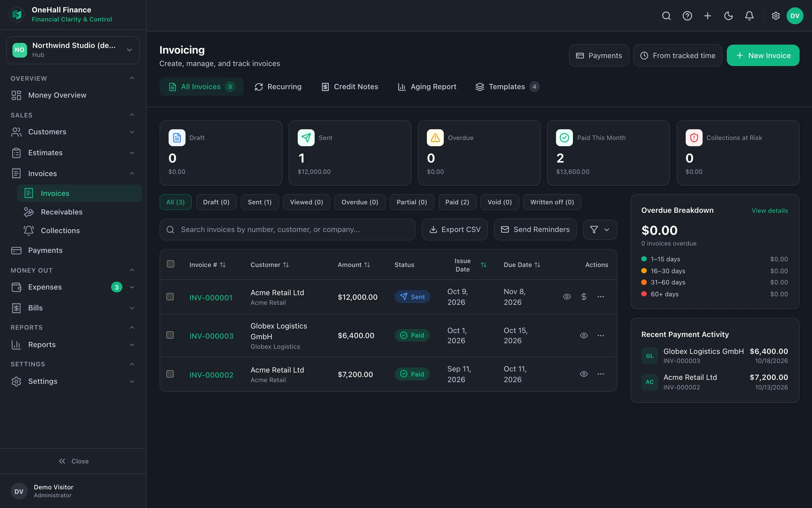Click the Overdue warning triangle icon

click(x=435, y=138)
